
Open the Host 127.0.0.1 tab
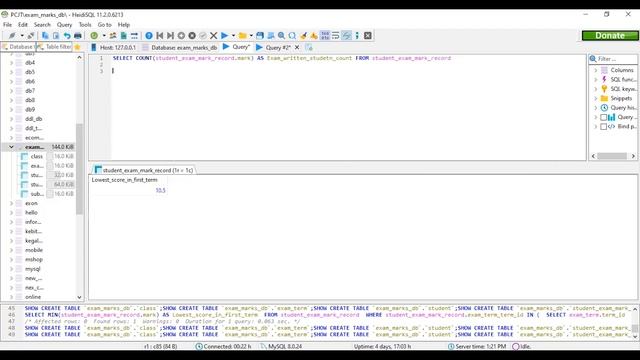coord(113,47)
